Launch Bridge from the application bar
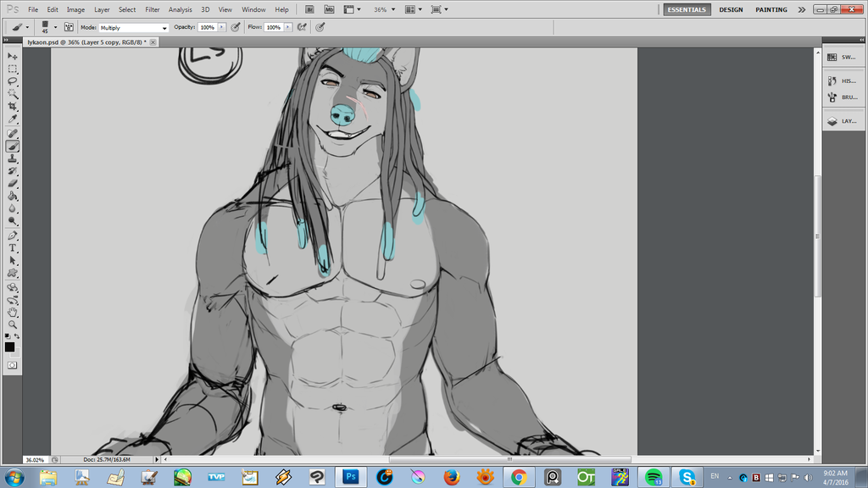This screenshot has width=868, height=488. pos(309,9)
